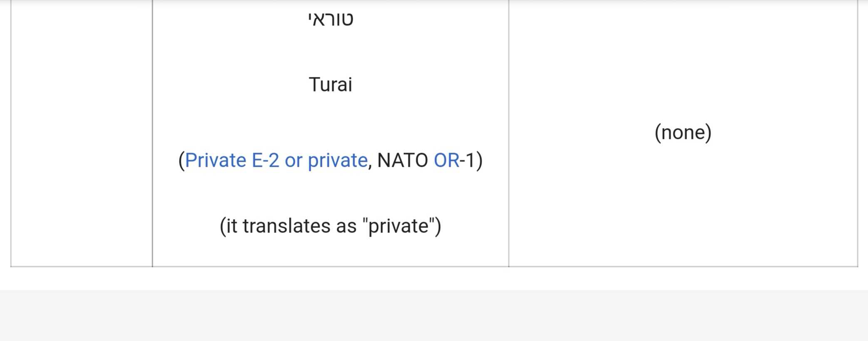Click blank space above "(none)" in right cell
868x341 pixels.
coord(683,62)
